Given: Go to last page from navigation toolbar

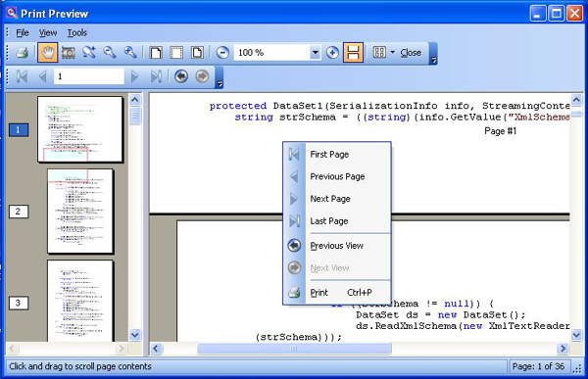Looking at the screenshot, I should pos(156,76).
